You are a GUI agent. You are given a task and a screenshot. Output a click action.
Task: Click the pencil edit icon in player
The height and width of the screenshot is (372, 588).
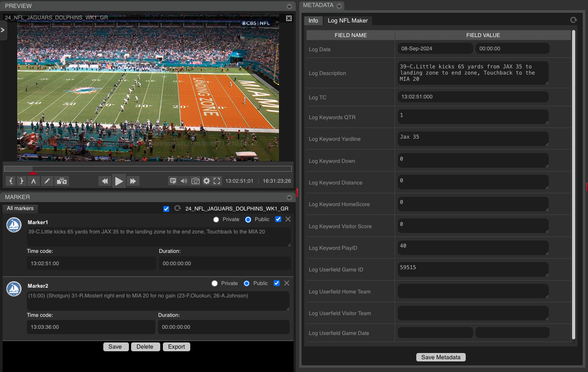[x=48, y=181]
